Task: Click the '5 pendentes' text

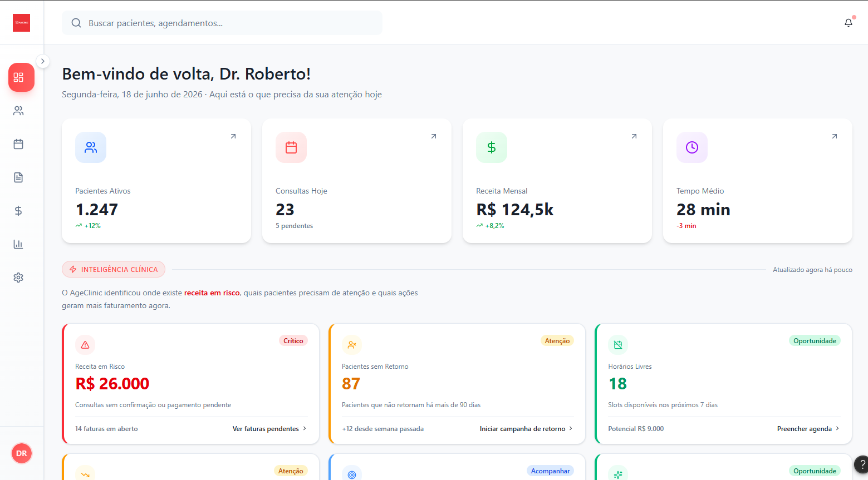Action: click(295, 226)
